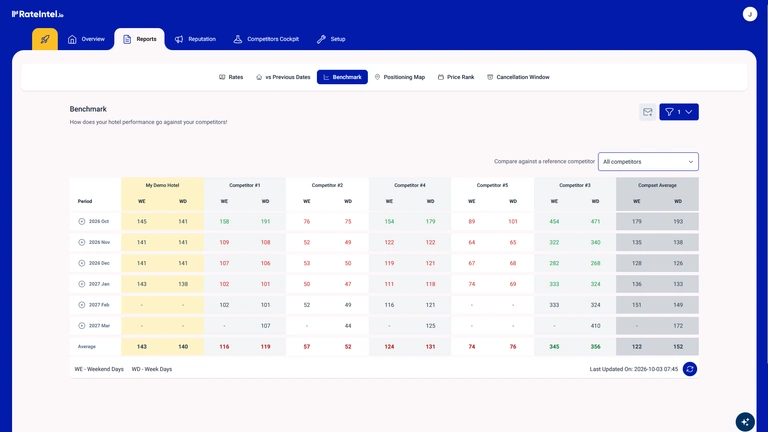The image size is (768, 432).
Task: Click the Competitor #3 column header
Action: pyautogui.click(x=575, y=185)
